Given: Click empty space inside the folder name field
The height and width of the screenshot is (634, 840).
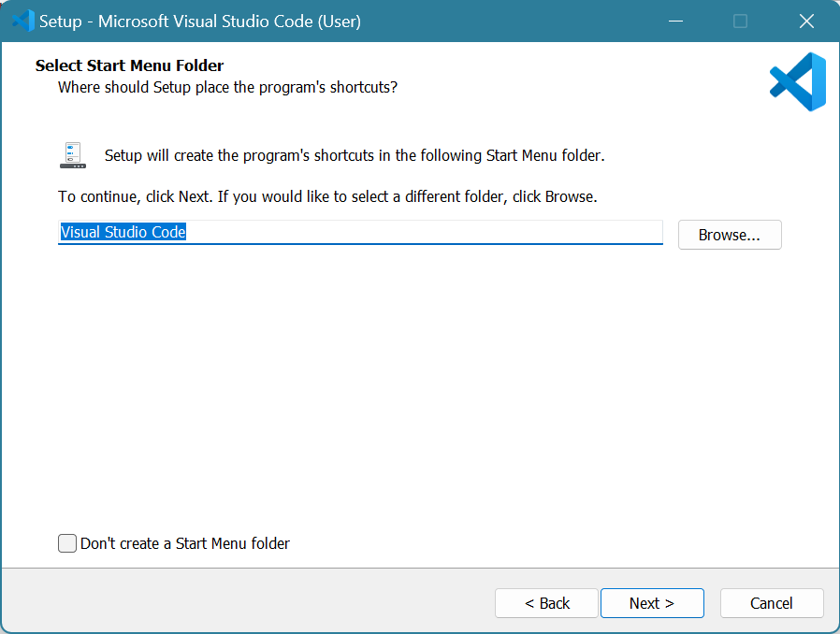Looking at the screenshot, I should point(421,232).
